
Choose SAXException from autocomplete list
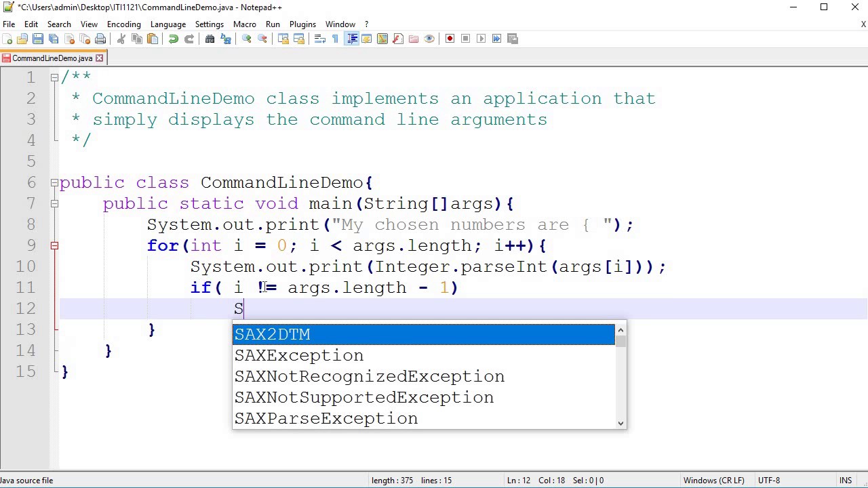coord(424,355)
